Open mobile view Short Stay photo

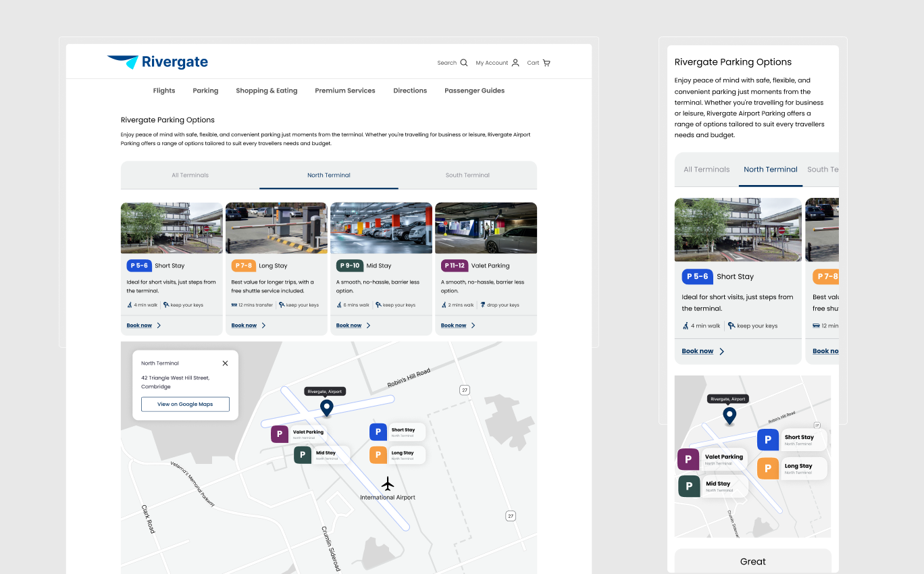pos(738,230)
